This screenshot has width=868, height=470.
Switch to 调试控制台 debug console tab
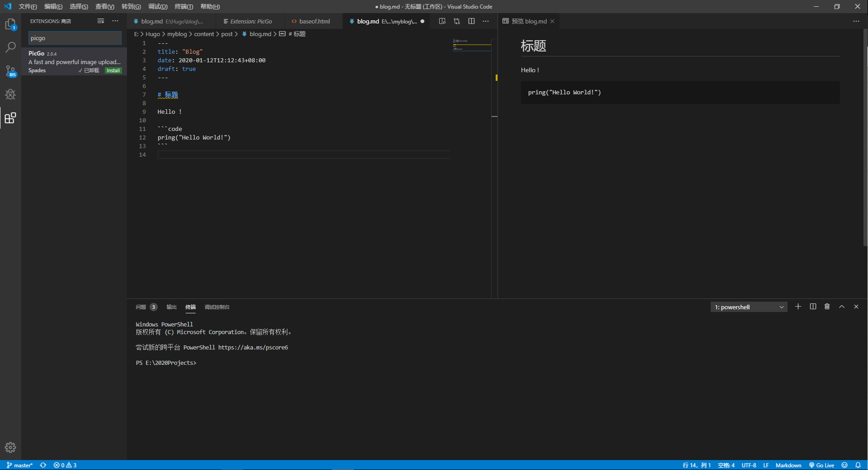tap(217, 307)
